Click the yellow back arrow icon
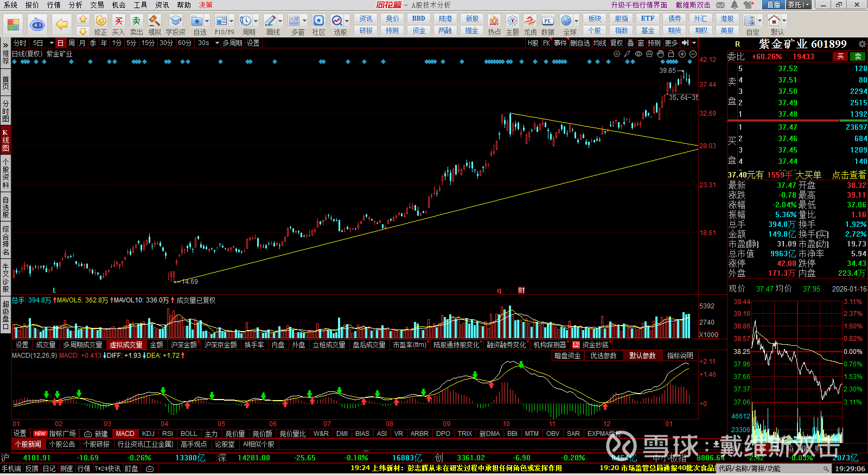Viewport: 868px width, 475px height. pos(62,24)
